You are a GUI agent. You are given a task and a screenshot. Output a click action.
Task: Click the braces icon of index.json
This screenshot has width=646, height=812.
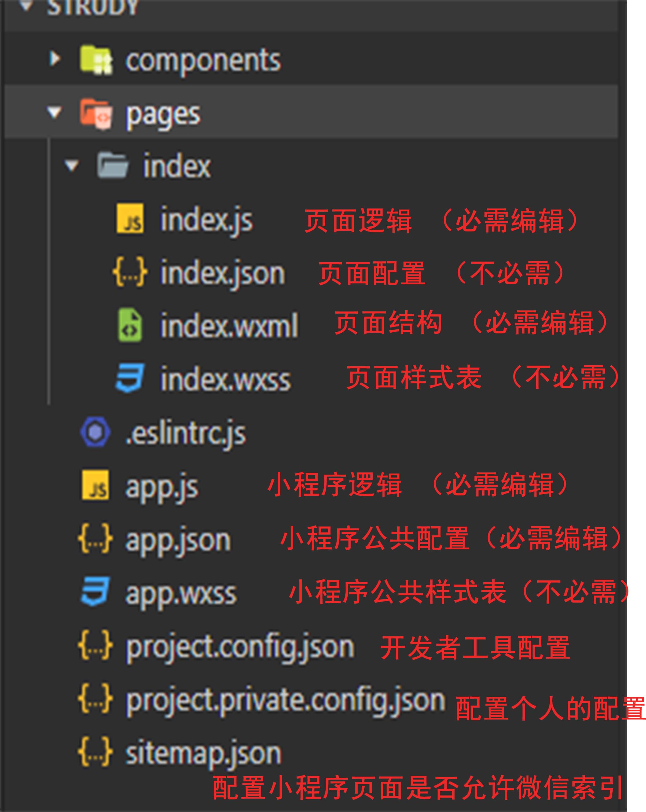[x=130, y=271]
